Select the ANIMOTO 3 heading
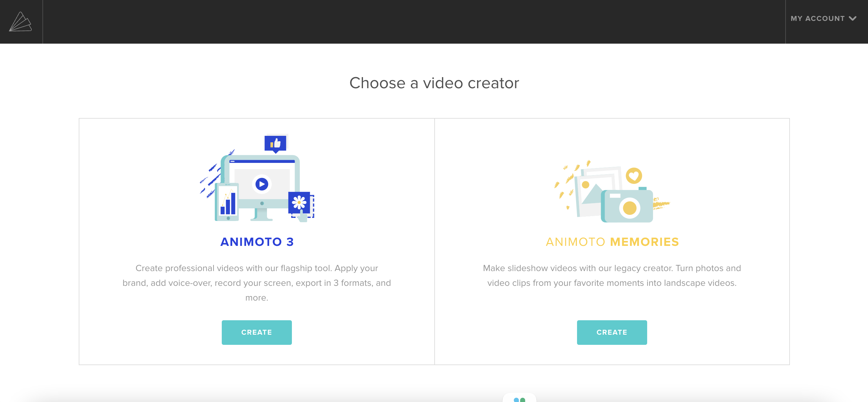 pyautogui.click(x=257, y=242)
